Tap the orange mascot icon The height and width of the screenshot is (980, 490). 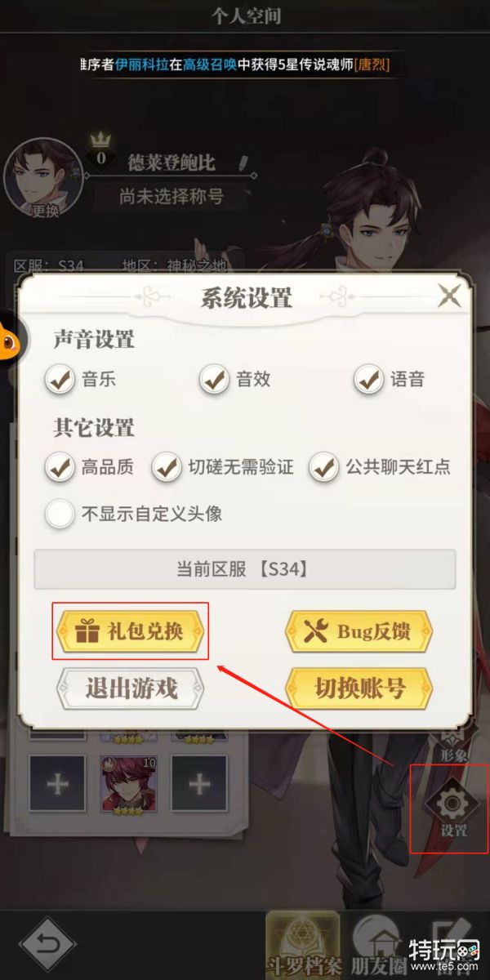[x=14, y=341]
